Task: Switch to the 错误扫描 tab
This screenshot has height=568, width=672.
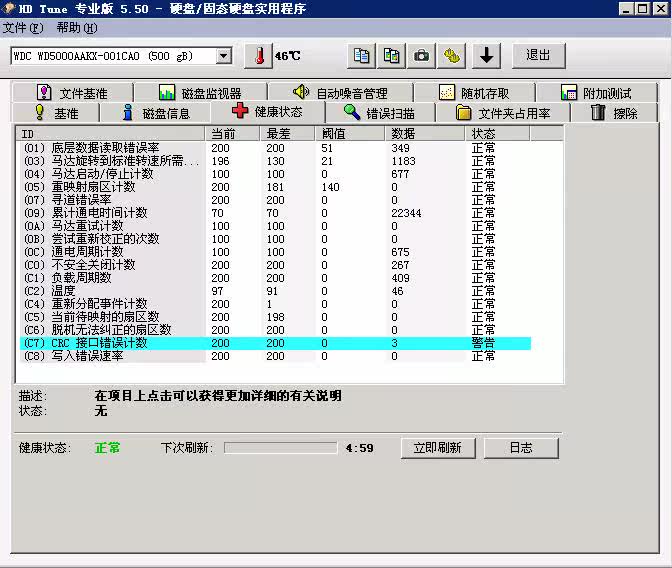Action: (x=380, y=113)
